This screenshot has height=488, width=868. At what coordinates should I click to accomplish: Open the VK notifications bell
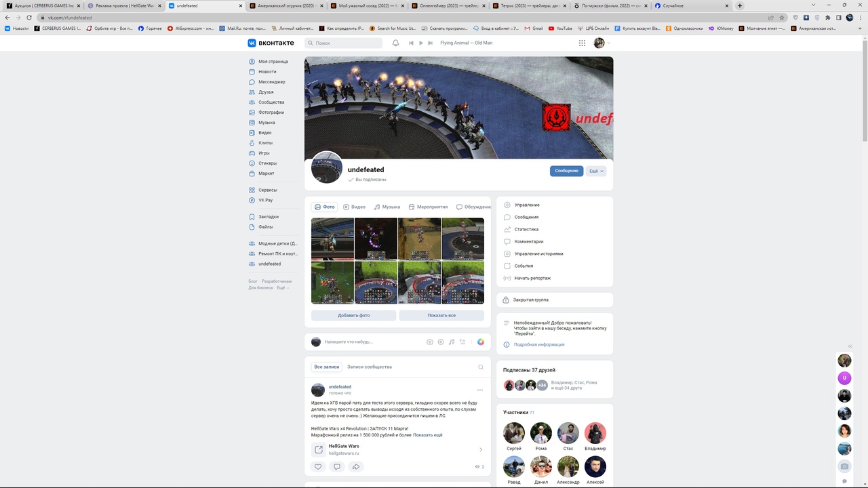coord(395,43)
